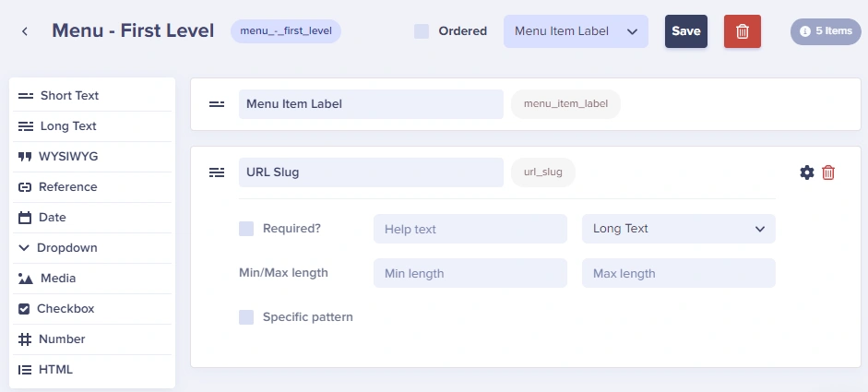Grab the Menu Item Label field handle icon
The image size is (868, 392).
coord(217,104)
